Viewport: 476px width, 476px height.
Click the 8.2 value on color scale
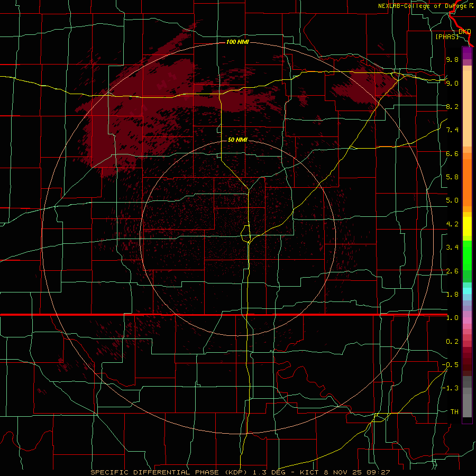[452, 106]
